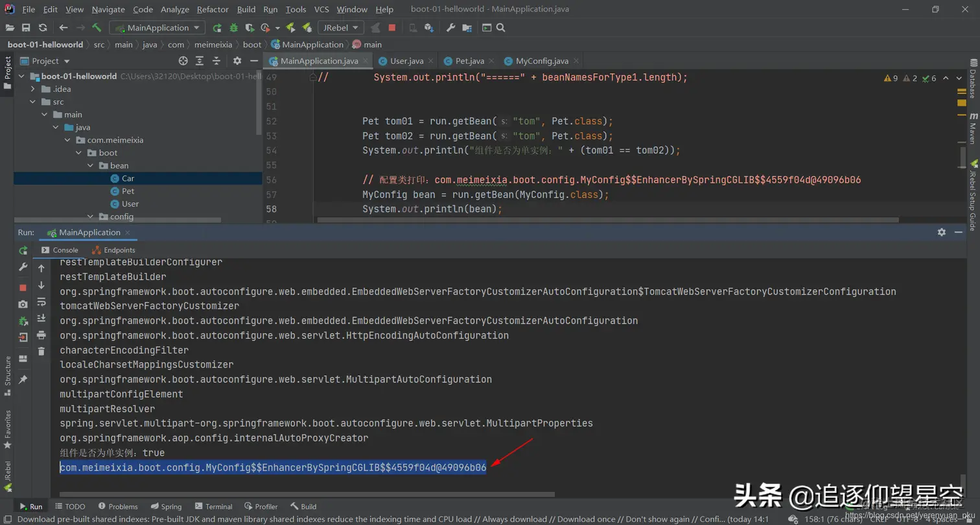Screen dimensions: 980x525
Task: Click the Synchronize refresh toolbar icon
Action: point(43,28)
